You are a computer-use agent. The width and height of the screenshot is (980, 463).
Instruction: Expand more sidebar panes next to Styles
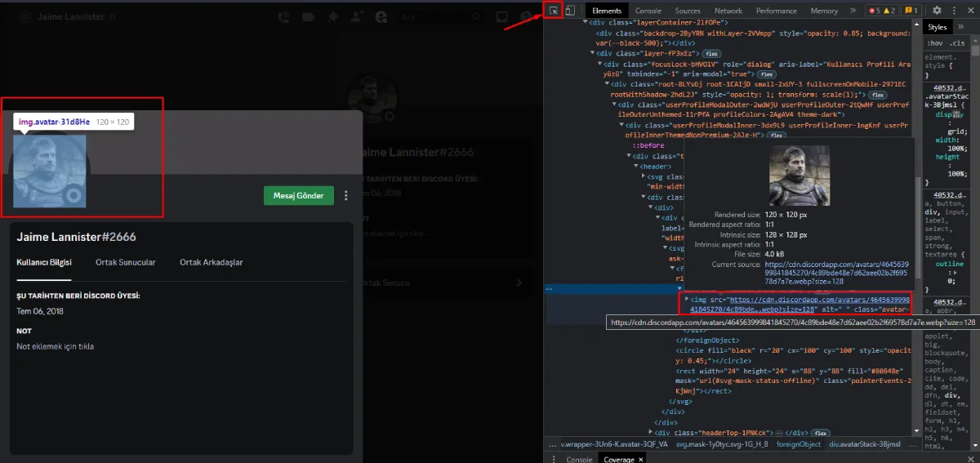(x=961, y=27)
